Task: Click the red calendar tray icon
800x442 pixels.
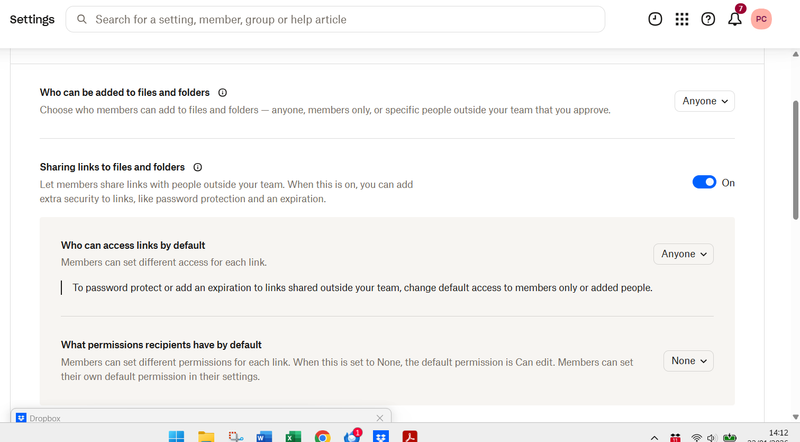Action: 675,438
